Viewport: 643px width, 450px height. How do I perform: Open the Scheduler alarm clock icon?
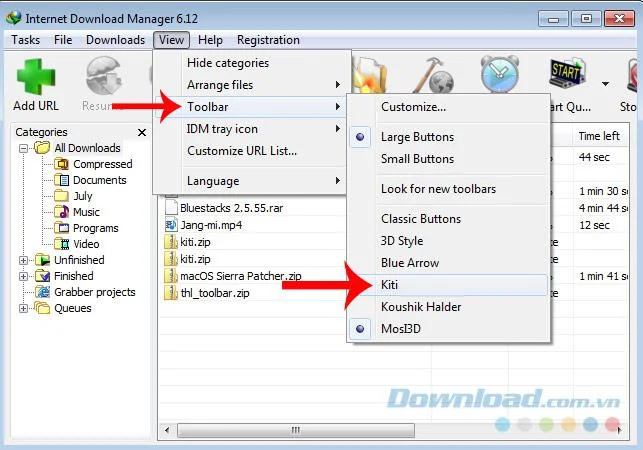pyautogui.click(x=499, y=74)
